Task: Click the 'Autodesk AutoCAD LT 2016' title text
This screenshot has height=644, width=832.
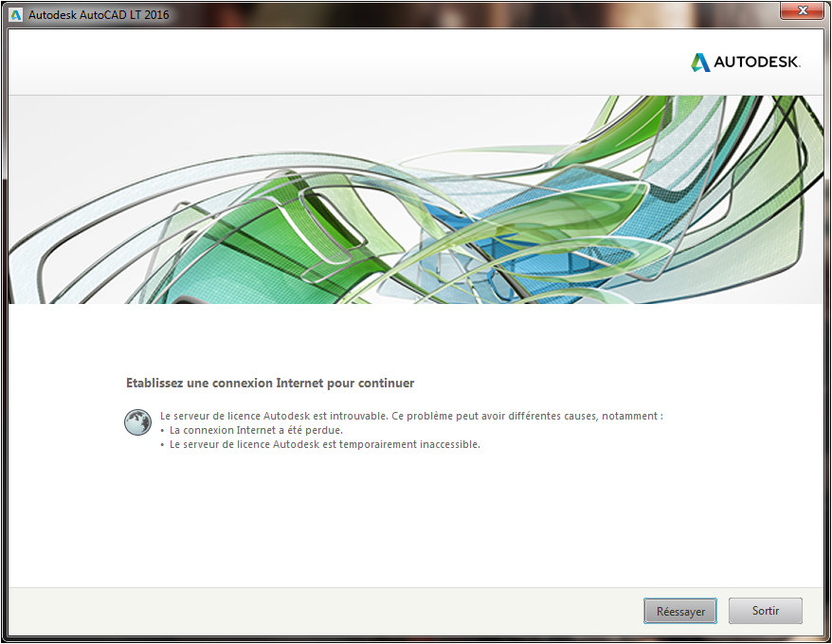Action: [99, 15]
